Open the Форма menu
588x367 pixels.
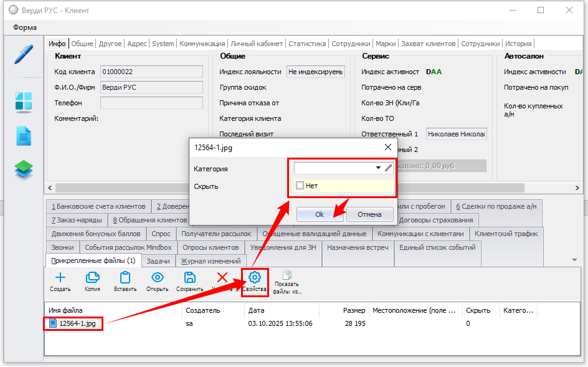[x=25, y=27]
